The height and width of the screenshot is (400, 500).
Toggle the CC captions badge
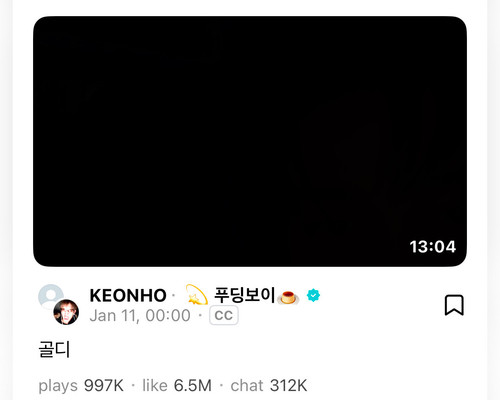click(x=224, y=315)
